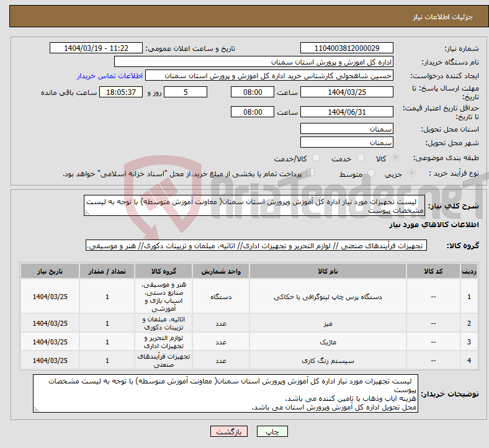Click the request creator name field
Screen dimensions: 489x448
[269, 76]
